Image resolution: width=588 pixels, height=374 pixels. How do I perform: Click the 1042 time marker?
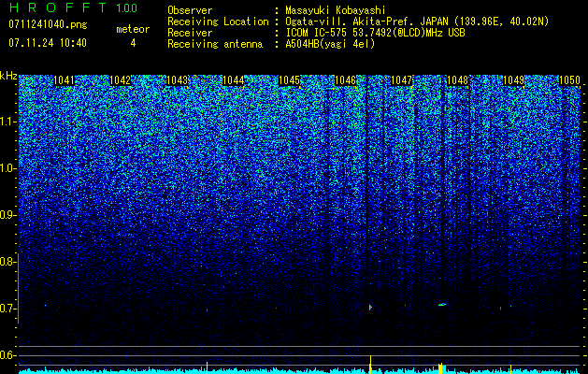[x=121, y=80]
